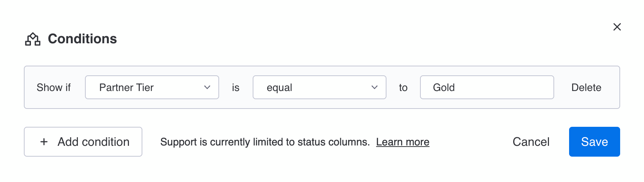Delete the Partner Tier condition
The width and height of the screenshot is (644, 182).
pos(586,87)
